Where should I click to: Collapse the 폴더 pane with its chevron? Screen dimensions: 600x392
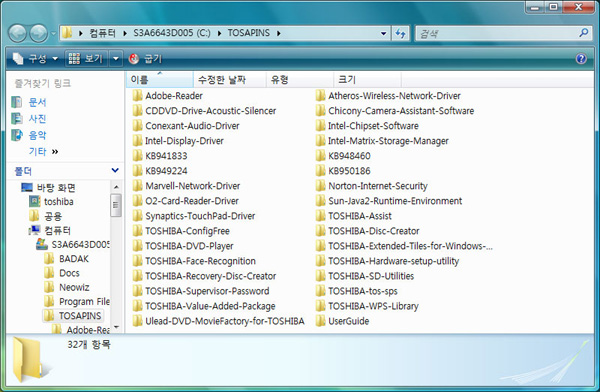click(x=115, y=170)
